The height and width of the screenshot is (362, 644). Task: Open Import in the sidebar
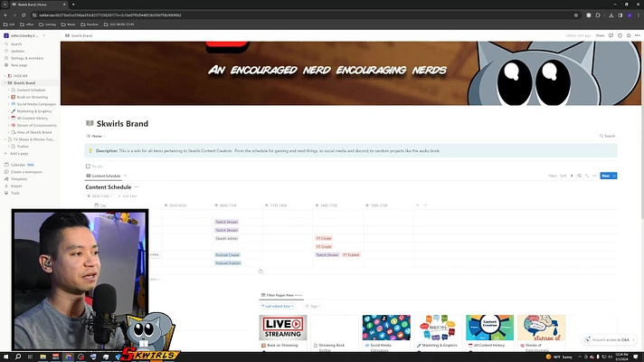16,186
